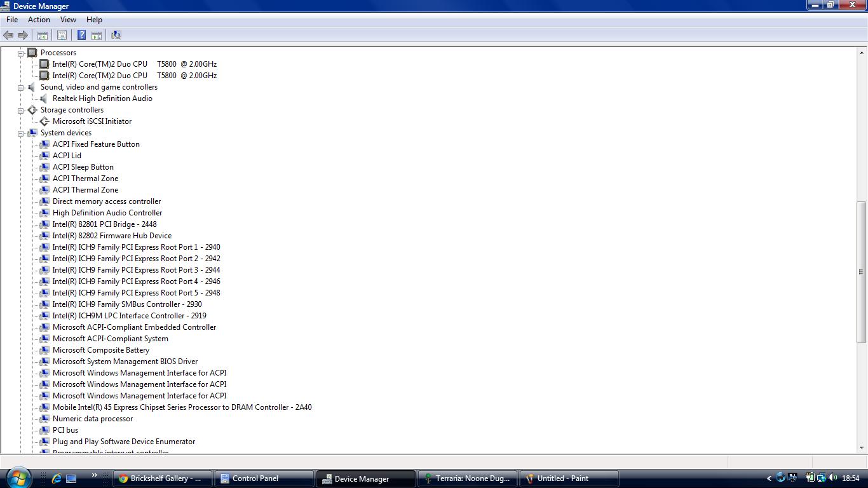Click the Show Desktop Quick Launch icon

click(x=71, y=478)
